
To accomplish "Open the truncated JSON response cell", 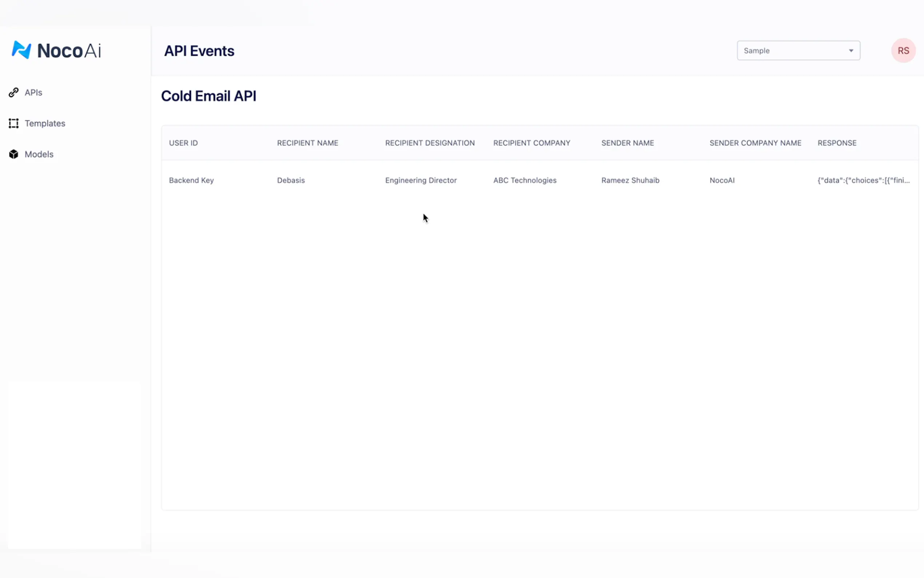I will tap(863, 180).
